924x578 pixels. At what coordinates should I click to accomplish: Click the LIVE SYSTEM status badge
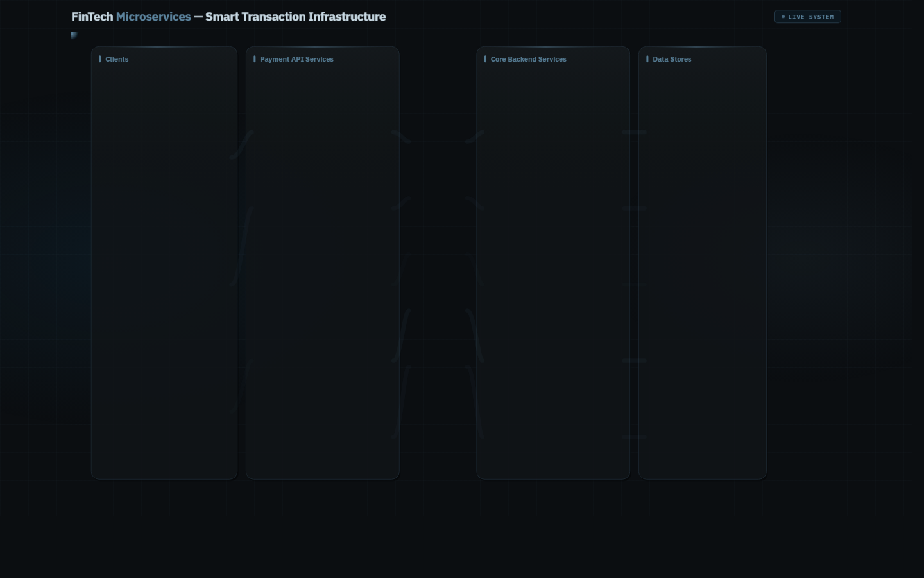(x=807, y=17)
